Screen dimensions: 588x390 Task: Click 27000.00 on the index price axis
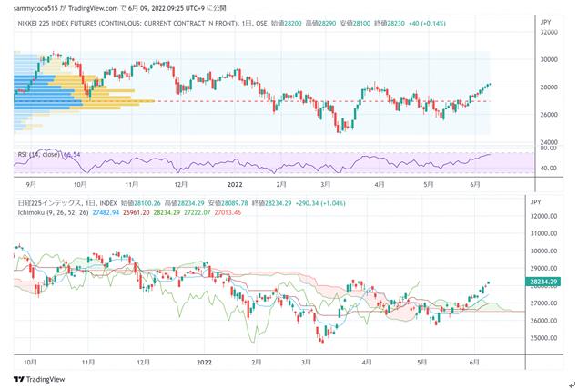coord(543,303)
